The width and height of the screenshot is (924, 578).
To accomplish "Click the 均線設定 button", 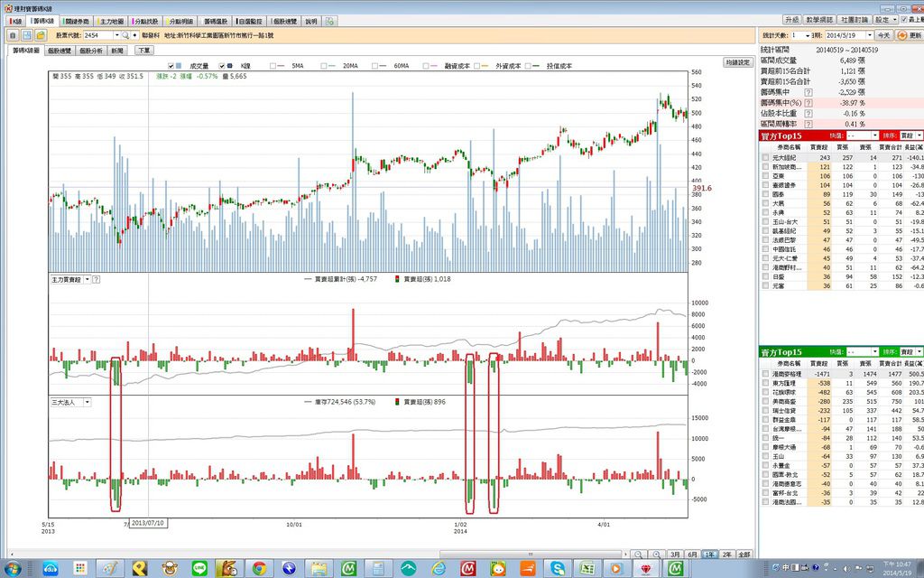I will [738, 62].
